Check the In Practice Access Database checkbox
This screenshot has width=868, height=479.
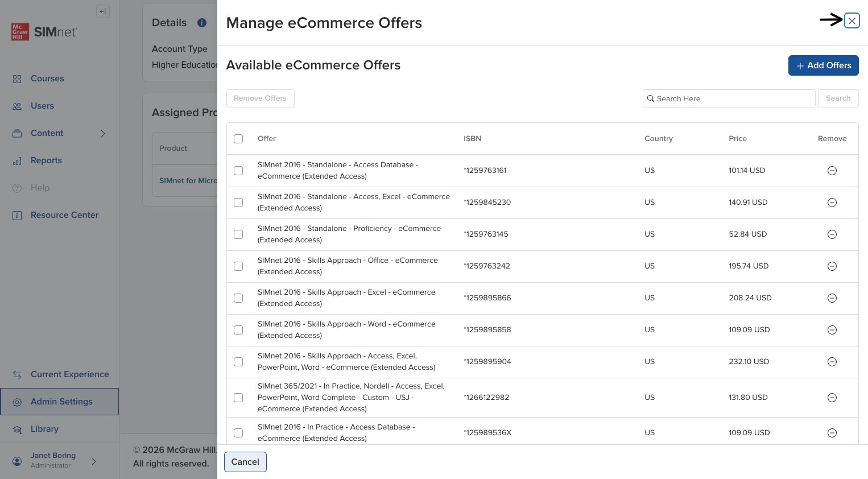point(238,433)
